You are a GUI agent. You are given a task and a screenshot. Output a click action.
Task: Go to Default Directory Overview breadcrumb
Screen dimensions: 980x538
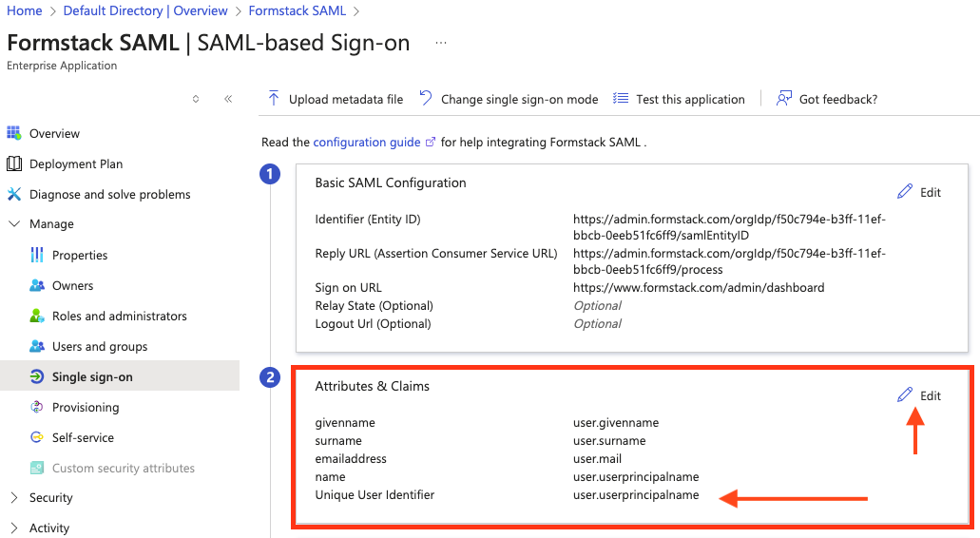[145, 11]
